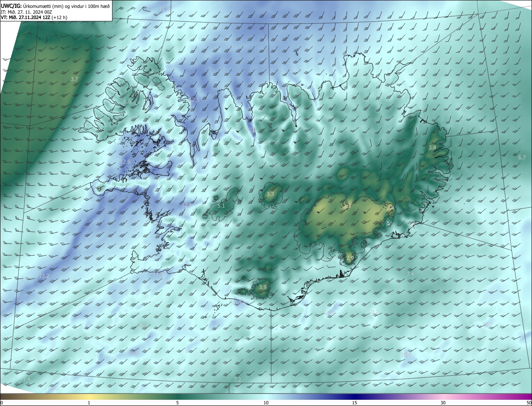Pick the 10.9 value label over the sea

point(406,355)
